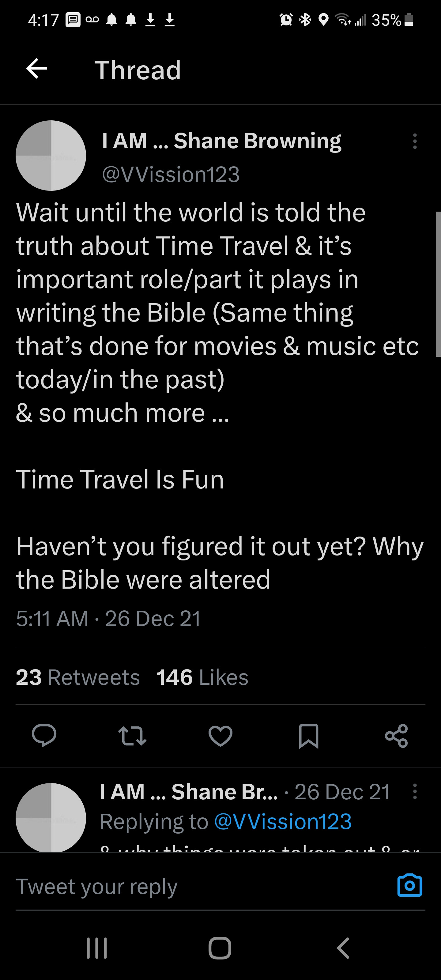Like the tweet with heart icon
Screen dimensions: 441x980
click(220, 735)
